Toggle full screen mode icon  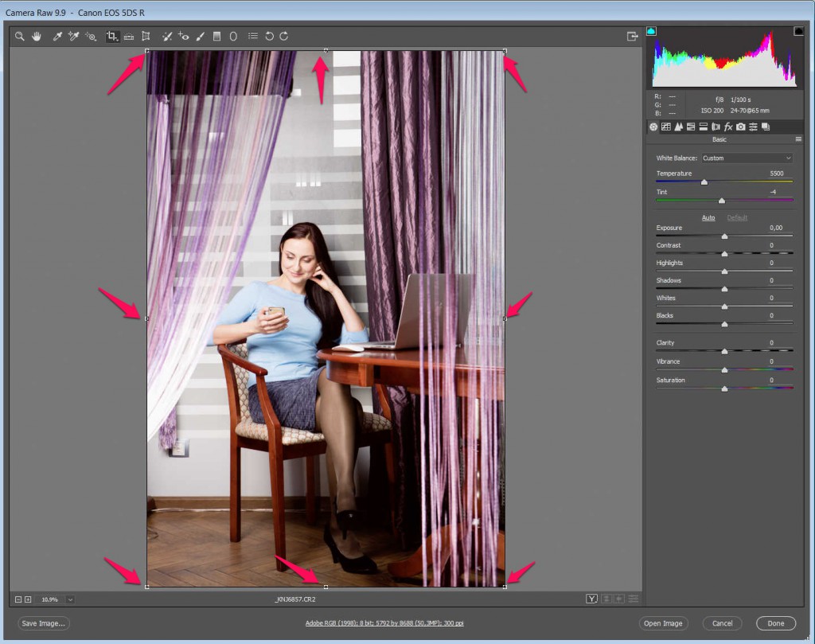632,37
